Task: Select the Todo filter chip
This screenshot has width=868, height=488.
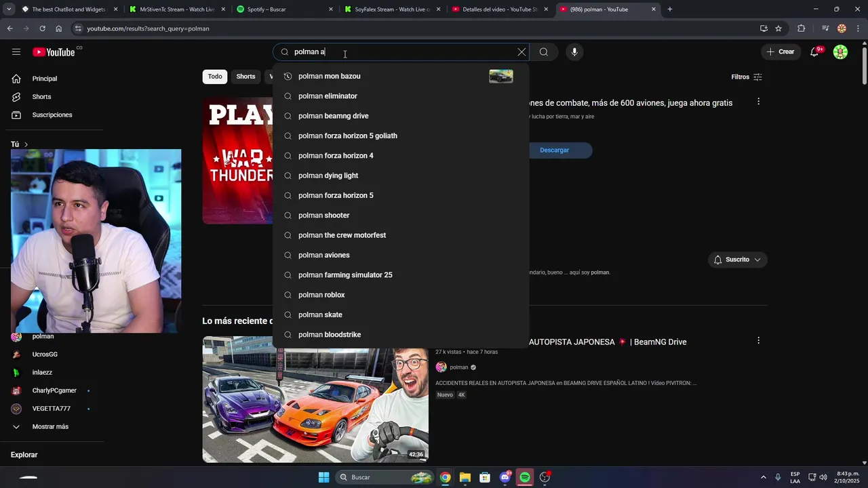Action: (215, 77)
